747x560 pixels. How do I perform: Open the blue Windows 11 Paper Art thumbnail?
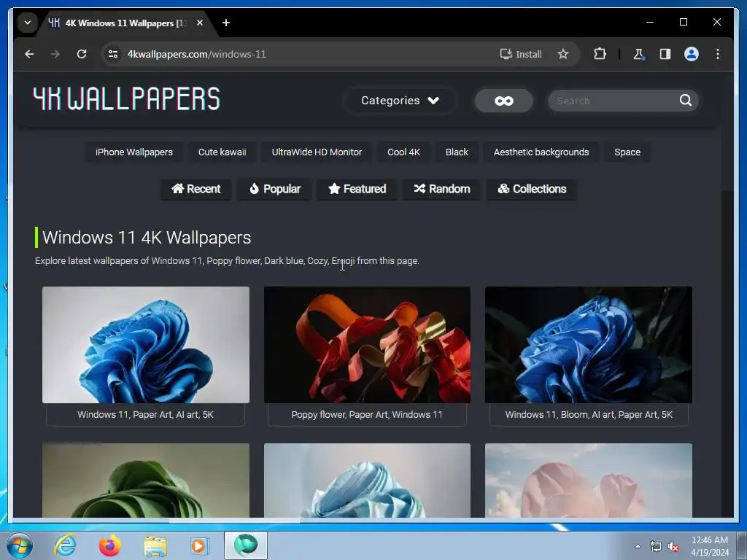146,345
